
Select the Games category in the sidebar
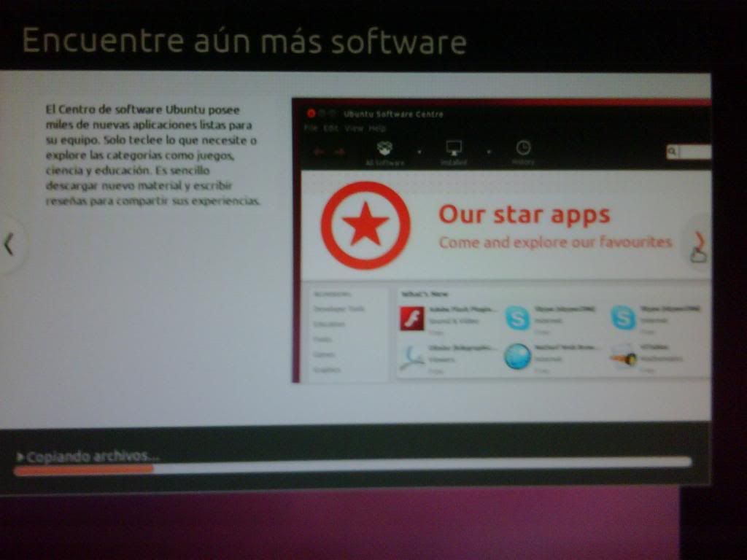click(x=324, y=355)
